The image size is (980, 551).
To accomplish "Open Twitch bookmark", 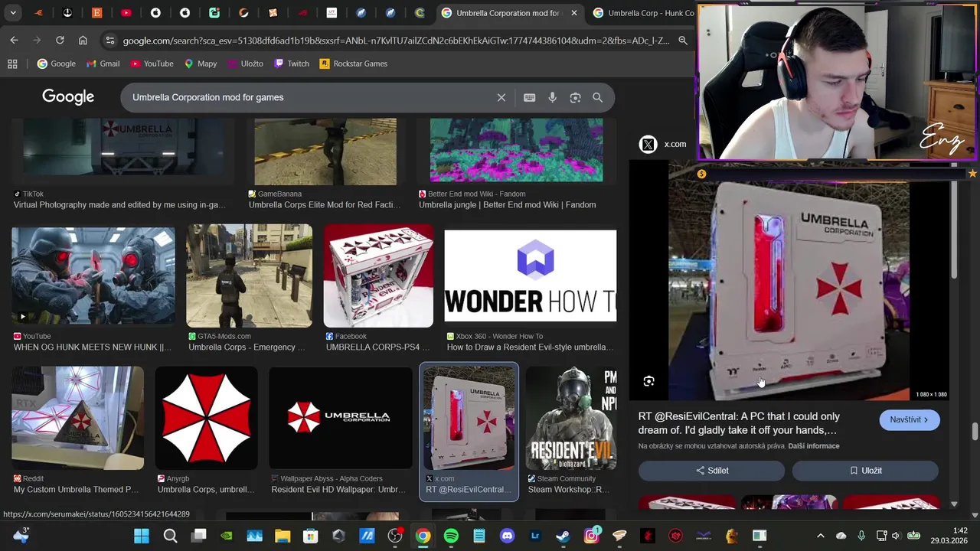I will 292,64.
